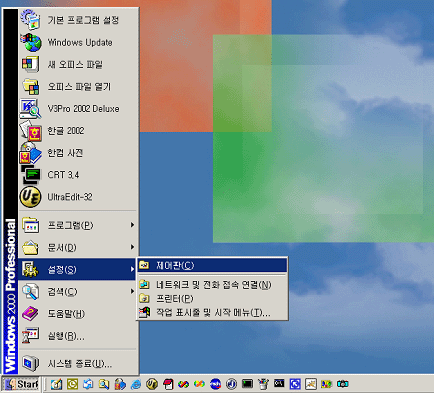This screenshot has width=434, height=393.
Task: Click the Start button
Action: point(21,384)
